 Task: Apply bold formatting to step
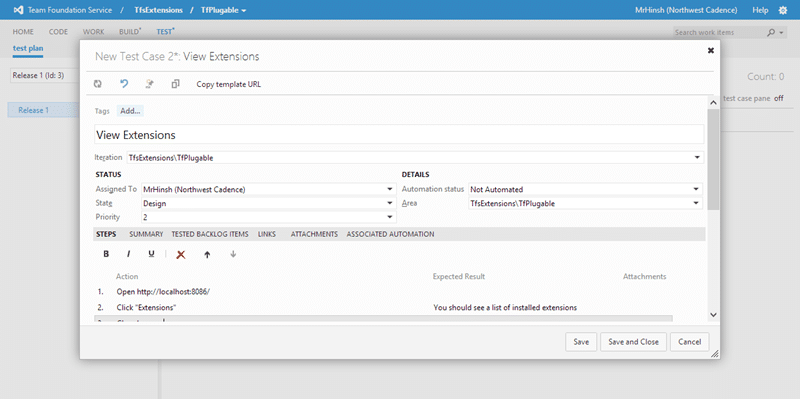pos(106,254)
